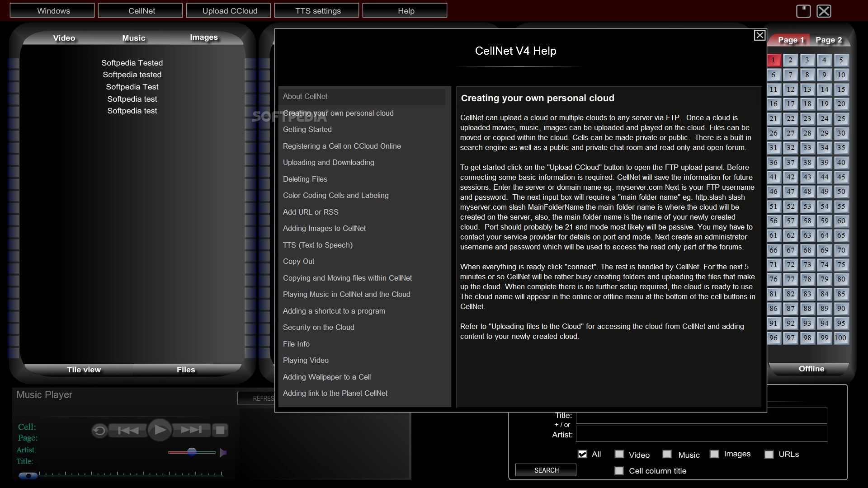Viewport: 868px width, 488px height.
Task: Select cell number 42
Action: tap(790, 177)
